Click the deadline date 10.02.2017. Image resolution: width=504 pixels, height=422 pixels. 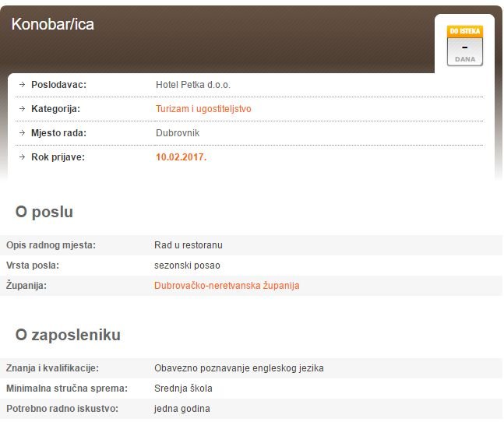[x=181, y=157]
